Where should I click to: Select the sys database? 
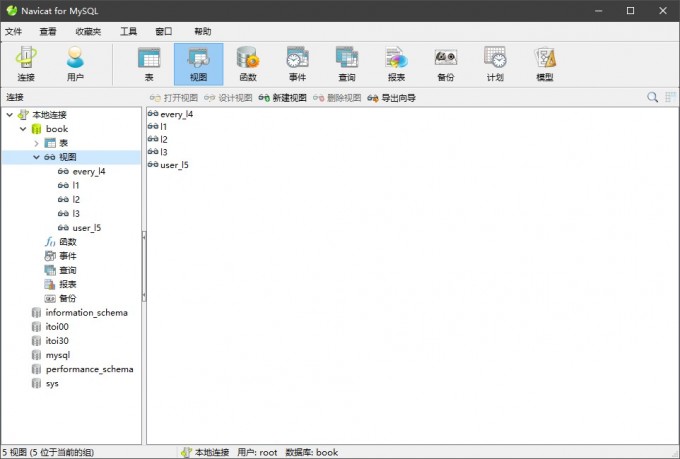[x=52, y=384]
